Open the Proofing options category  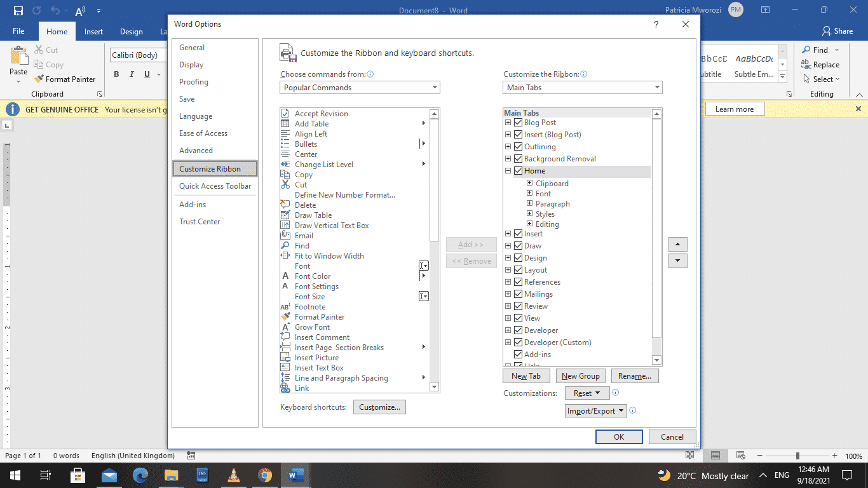click(193, 81)
